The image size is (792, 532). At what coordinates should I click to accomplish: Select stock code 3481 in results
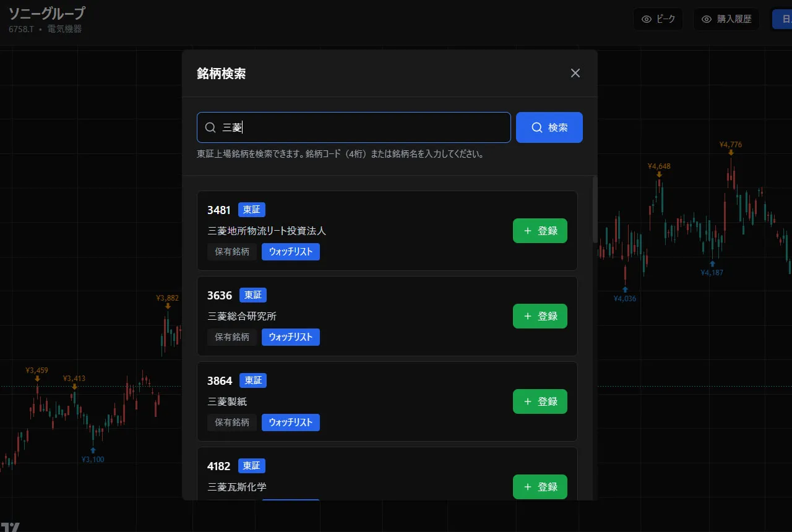coord(219,210)
